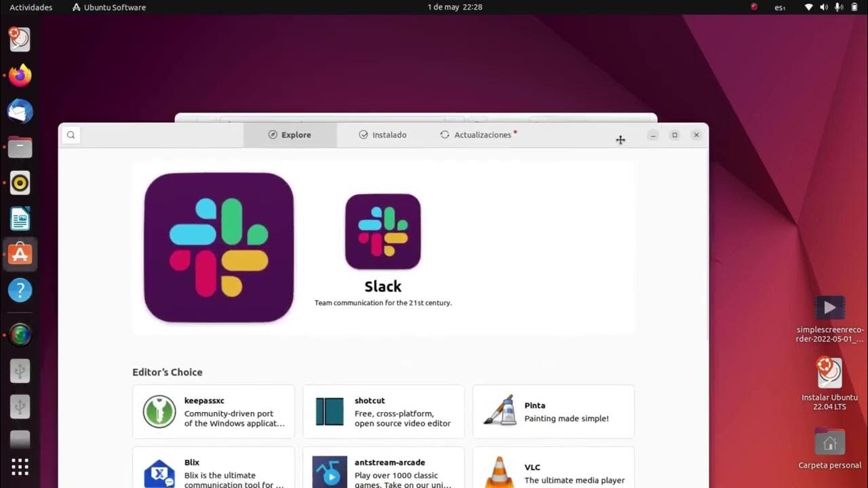Click the antstream-arcade icon
The width and height of the screenshot is (868, 488).
click(x=330, y=472)
